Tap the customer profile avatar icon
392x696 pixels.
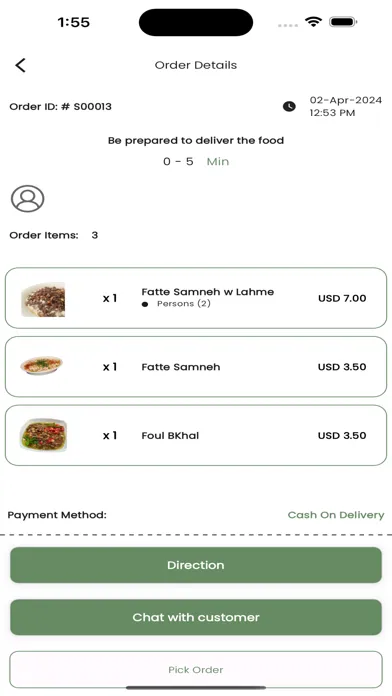pos(28,198)
